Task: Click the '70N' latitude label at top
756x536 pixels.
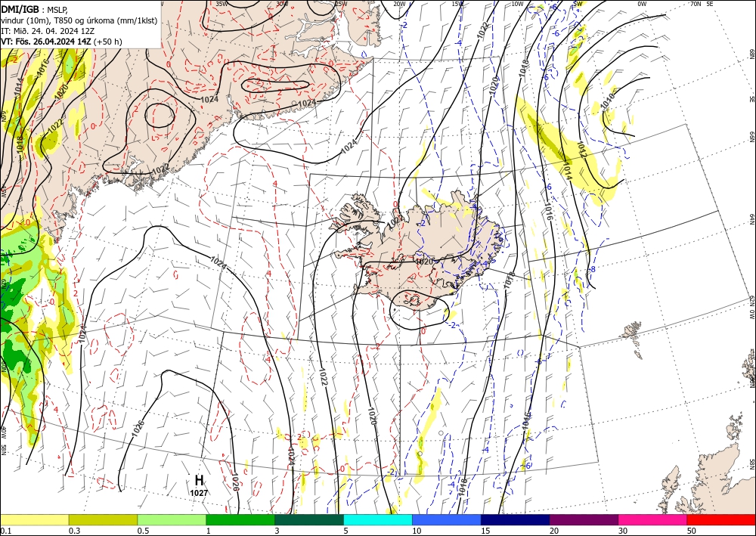Action: [696, 4]
